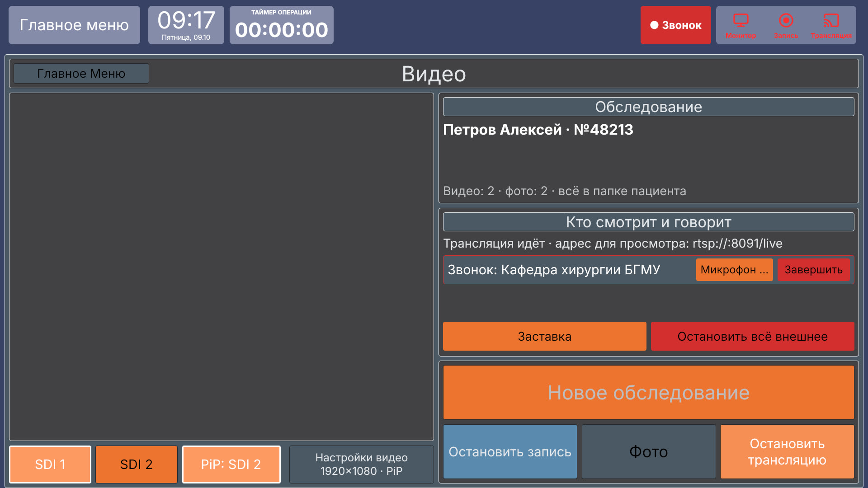Toggle PiP: SDI 2 overlay
This screenshot has height=488, width=868.
pos(231,464)
